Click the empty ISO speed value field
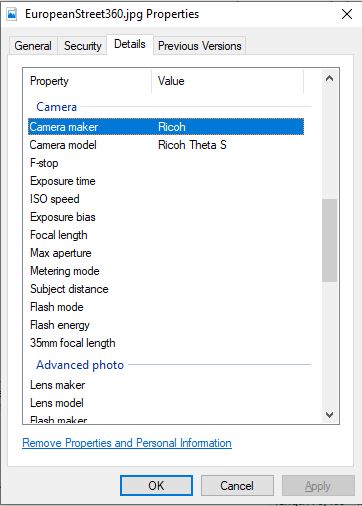Image resolution: width=362 pixels, height=506 pixels. pos(229,199)
